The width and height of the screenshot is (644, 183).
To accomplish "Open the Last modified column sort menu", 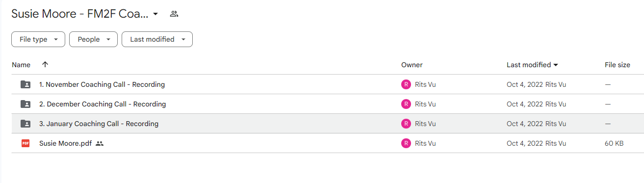I will (x=533, y=65).
